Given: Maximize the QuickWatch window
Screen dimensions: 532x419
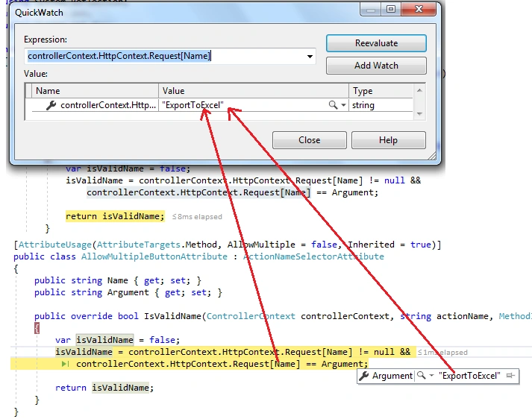Looking at the screenshot, I should click(x=391, y=9).
